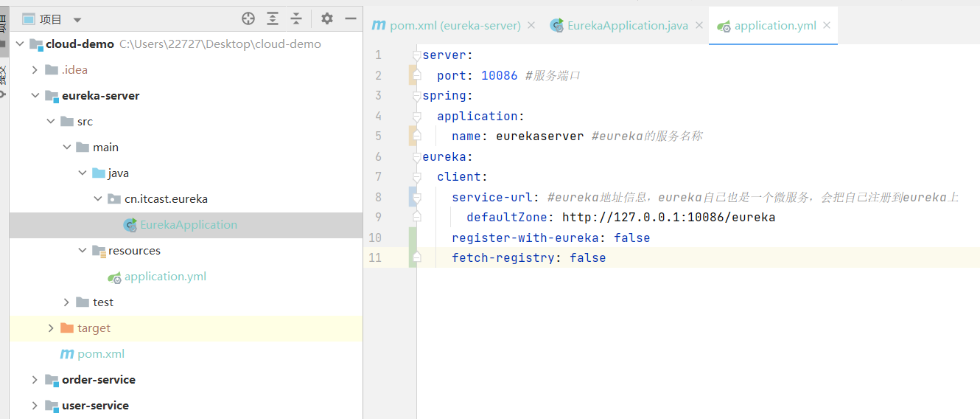Select application.yml in the project tree

click(x=186, y=277)
